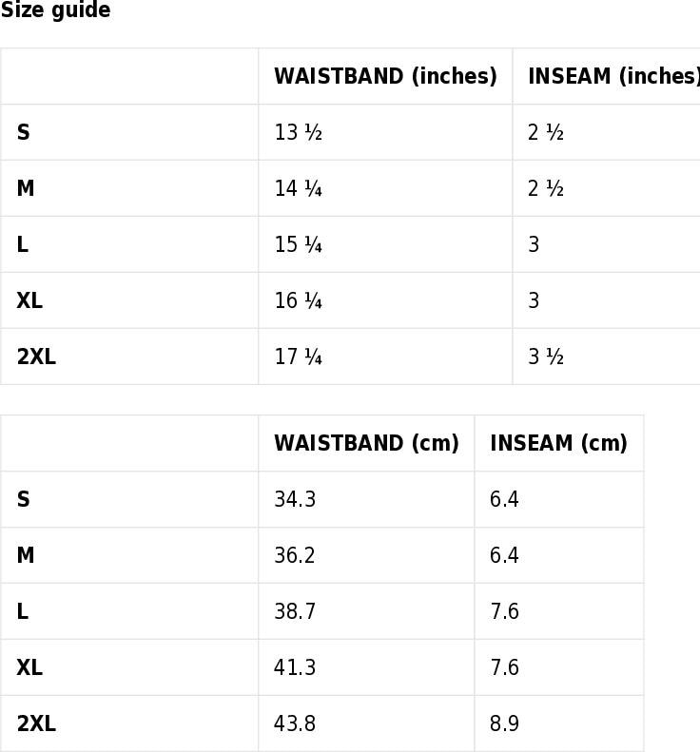The width and height of the screenshot is (700, 752).
Task: Select the XL row label in inches table
Action: (29, 300)
